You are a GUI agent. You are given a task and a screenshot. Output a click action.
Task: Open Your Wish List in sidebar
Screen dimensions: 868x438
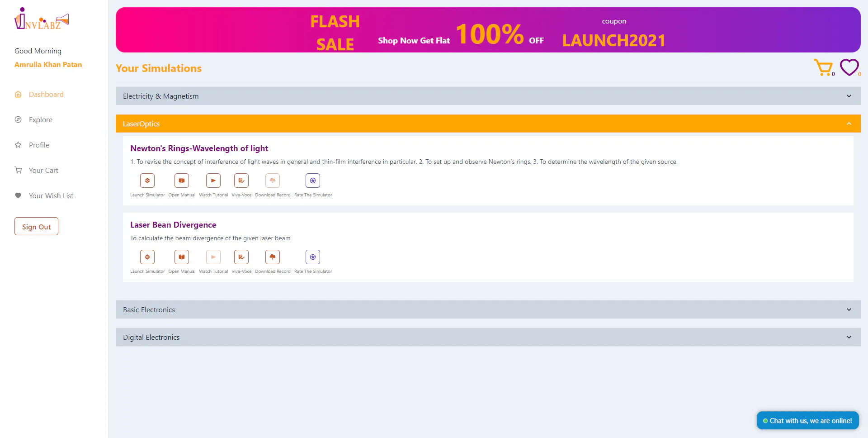51,195
